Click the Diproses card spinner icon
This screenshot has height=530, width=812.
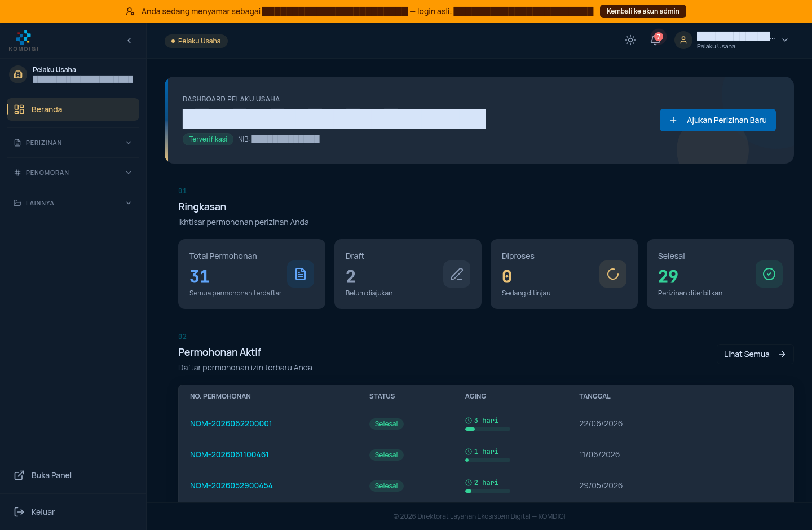pyautogui.click(x=613, y=274)
